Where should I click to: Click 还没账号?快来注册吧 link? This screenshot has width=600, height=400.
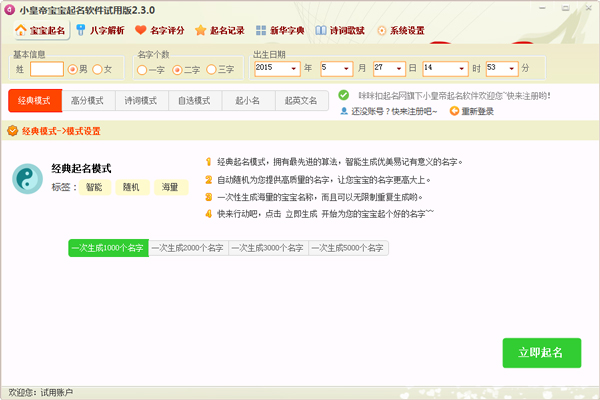coord(394,111)
